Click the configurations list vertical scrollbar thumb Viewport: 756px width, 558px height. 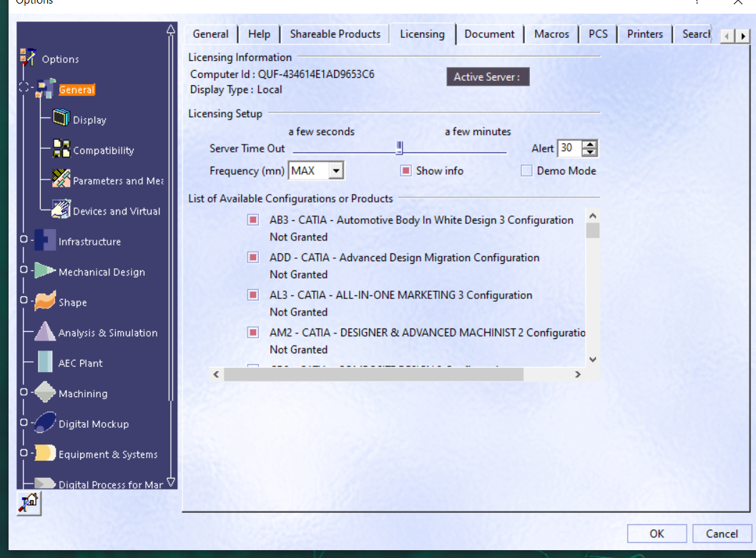593,230
